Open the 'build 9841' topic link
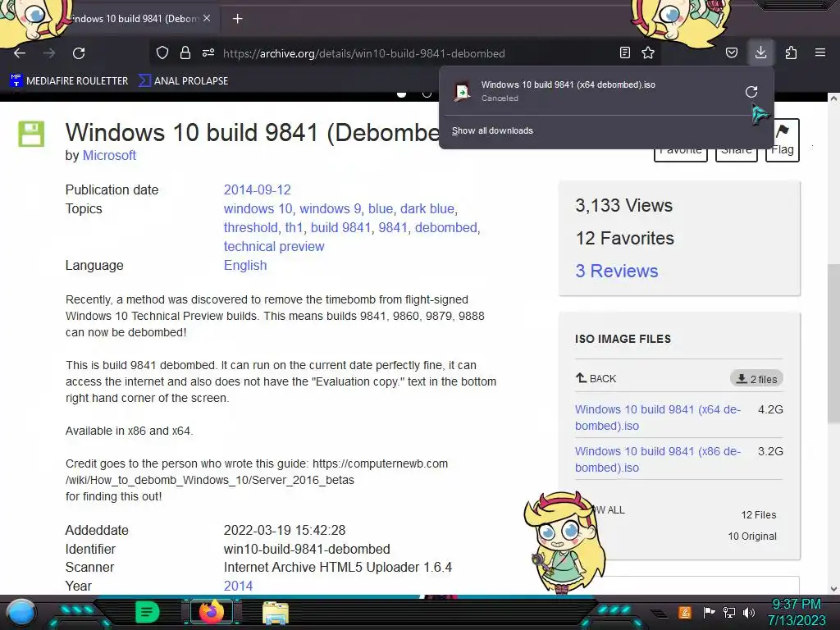 point(340,228)
